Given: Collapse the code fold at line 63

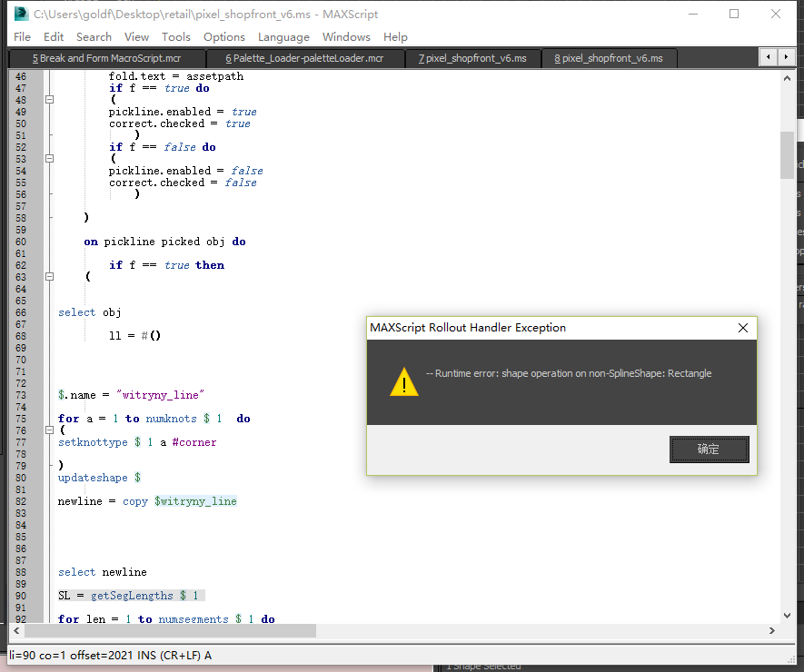Looking at the screenshot, I should pyautogui.click(x=50, y=277).
